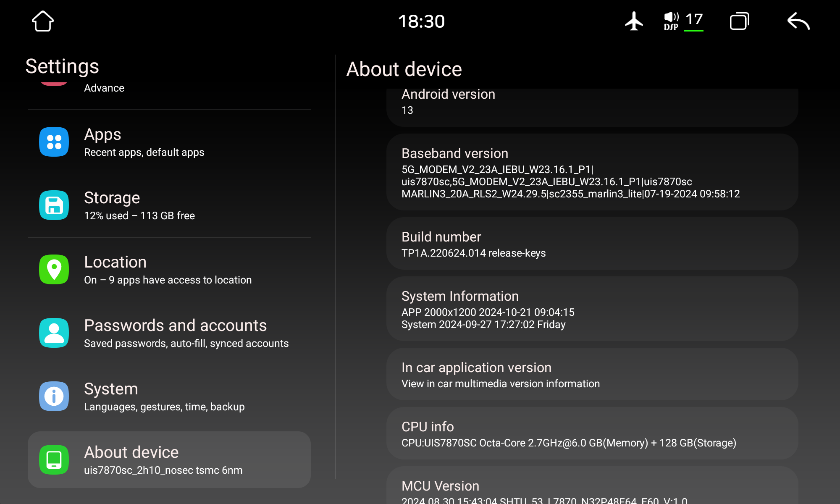Viewport: 840px width, 504px height.
Task: Open In car application version
Action: (592, 375)
